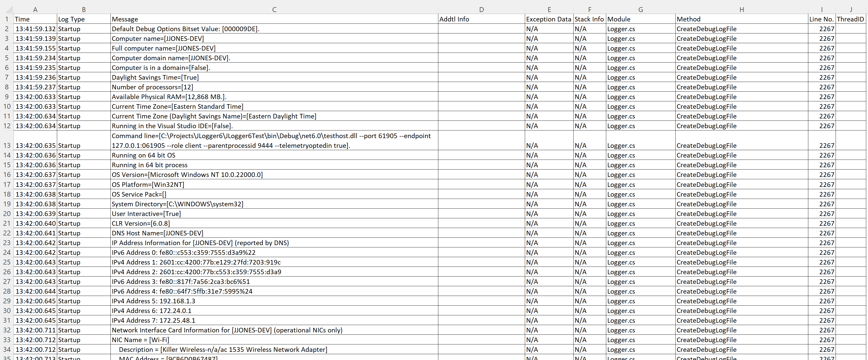Select row 1 header
Screen dimensions: 868x360
pos(7,19)
